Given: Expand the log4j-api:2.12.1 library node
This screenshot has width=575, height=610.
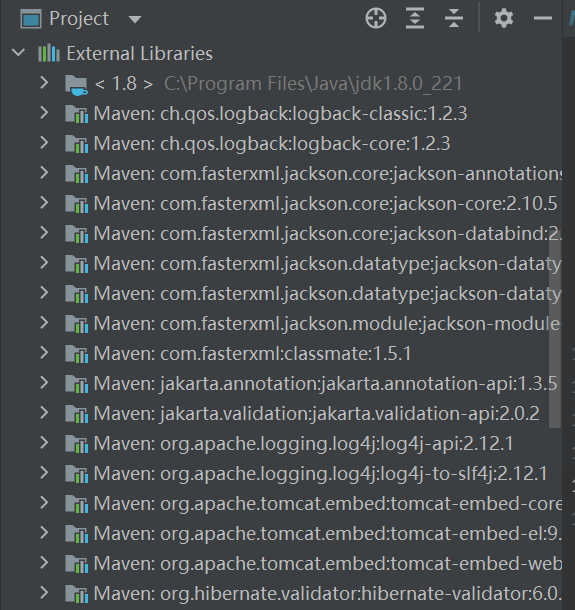Looking at the screenshot, I should (44, 442).
